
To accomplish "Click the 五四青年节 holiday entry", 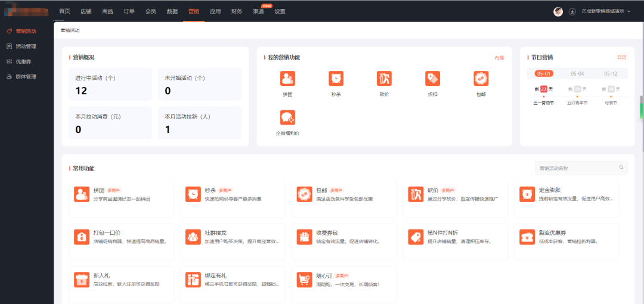I will point(577,103).
